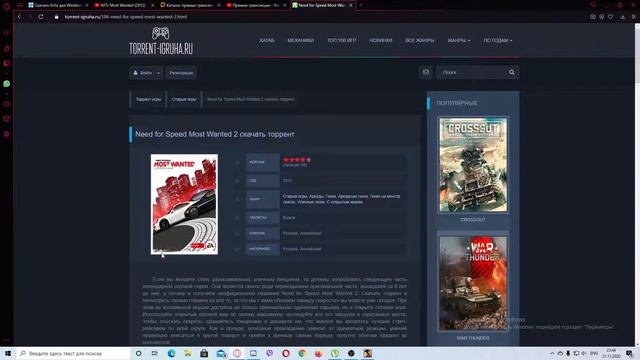The height and width of the screenshot is (360, 640).
Task: Click the browser address bar URL
Action: pos(126,17)
